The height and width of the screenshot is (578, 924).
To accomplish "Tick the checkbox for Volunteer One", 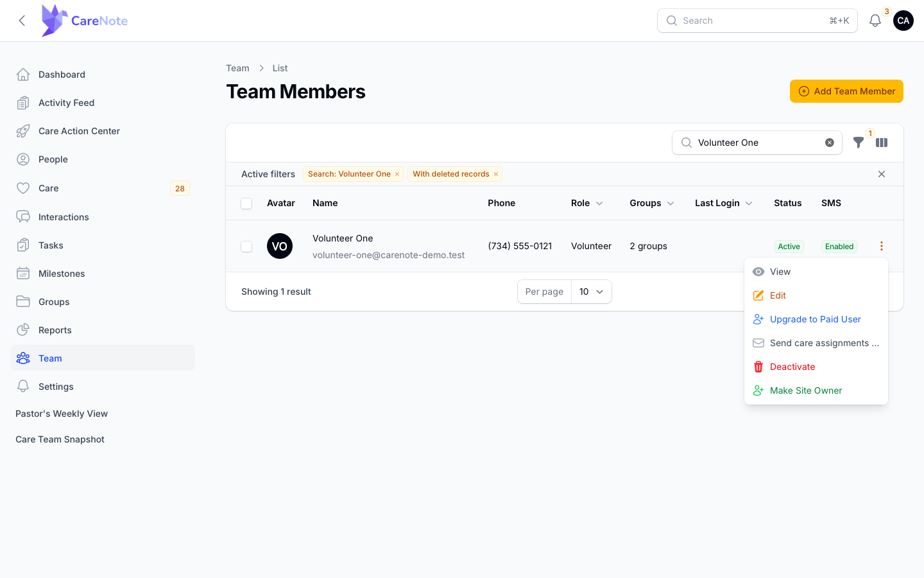I will pyautogui.click(x=246, y=247).
